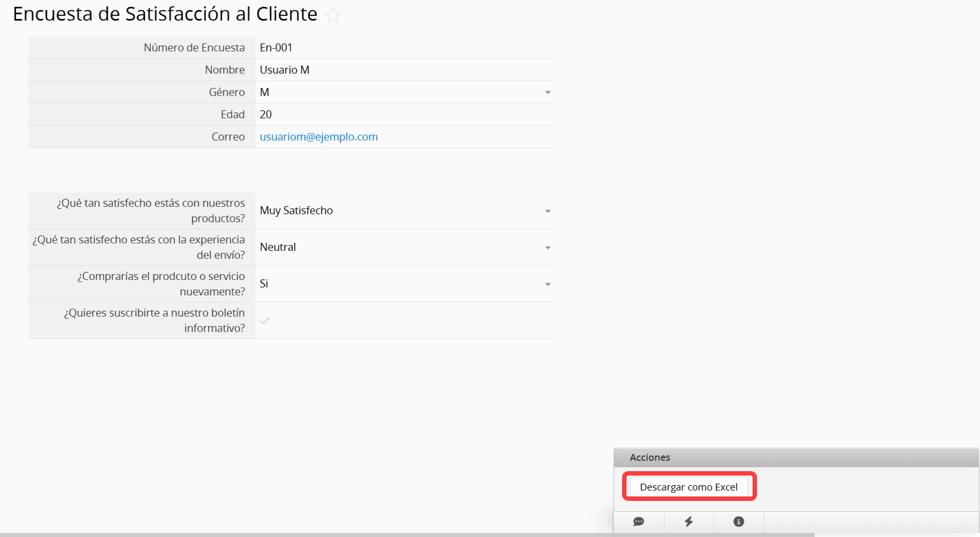Viewport: 980px width, 537px height.
Task: Click the Acciones panel header
Action: pos(796,457)
